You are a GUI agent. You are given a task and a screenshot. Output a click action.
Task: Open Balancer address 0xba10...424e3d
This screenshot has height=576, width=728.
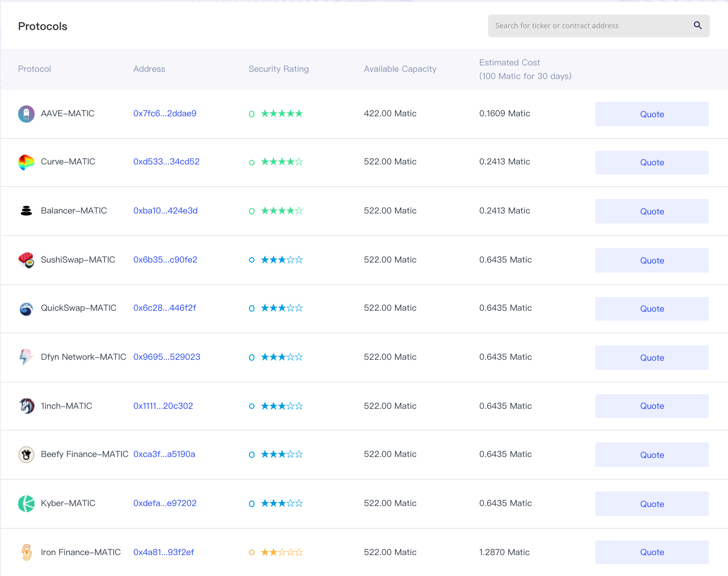[165, 211]
